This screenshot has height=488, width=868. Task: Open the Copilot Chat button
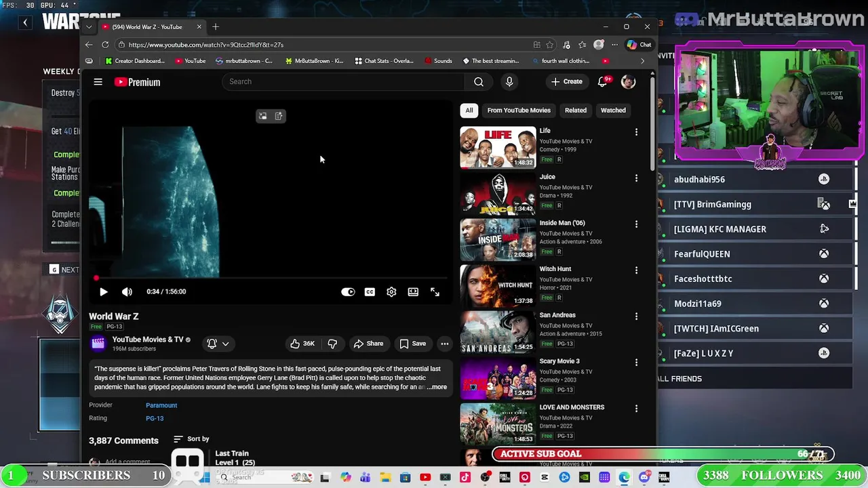[639, 45]
